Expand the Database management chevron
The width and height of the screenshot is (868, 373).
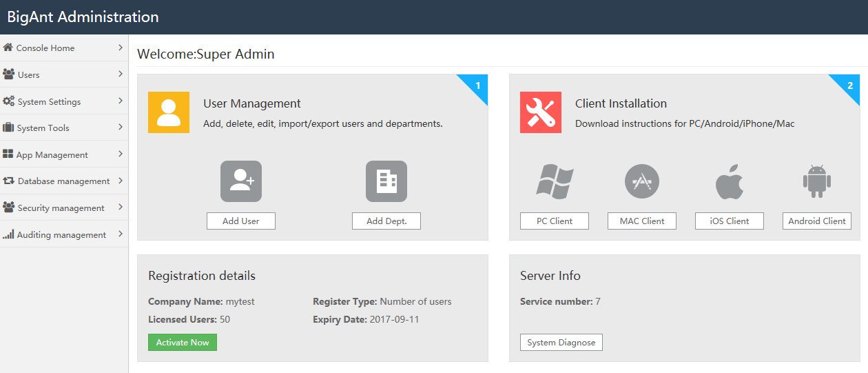click(x=121, y=181)
